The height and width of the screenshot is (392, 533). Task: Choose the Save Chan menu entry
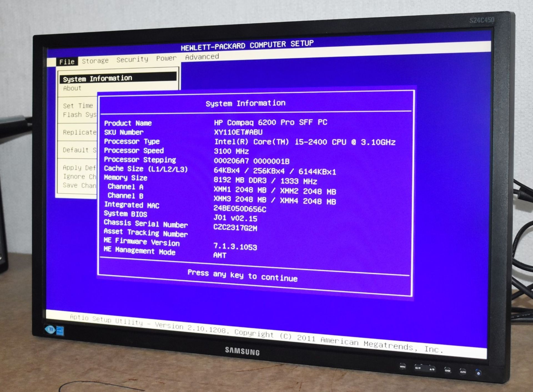(80, 185)
